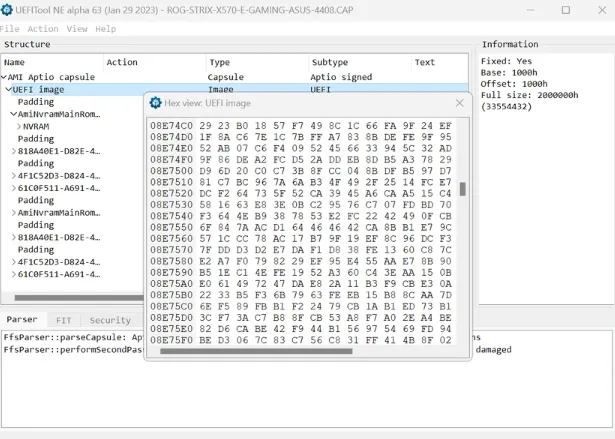Select the NVRAM tree item

(x=36, y=126)
